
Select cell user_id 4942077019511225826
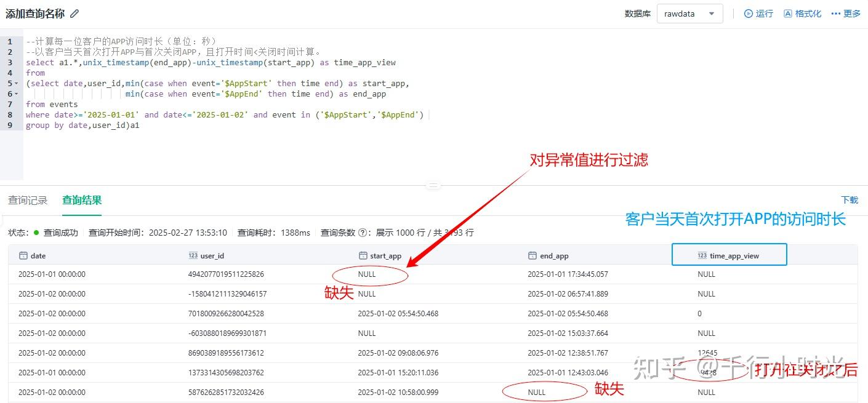point(226,274)
